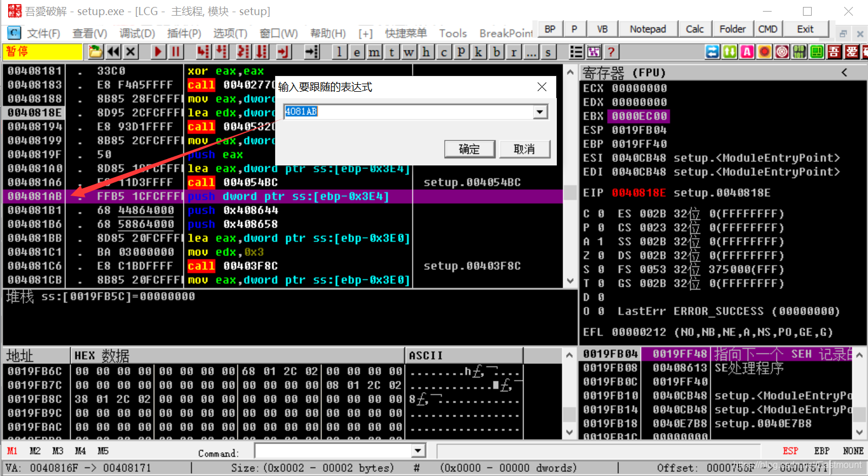This screenshot has width=868, height=476.
Task: Click the execute till return icon
Action: pos(283,52)
